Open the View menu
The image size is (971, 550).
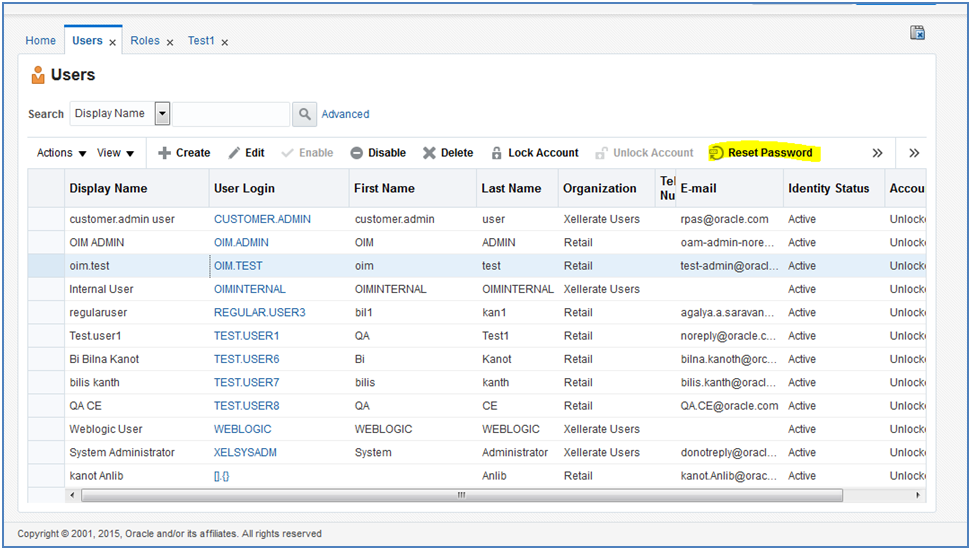(115, 153)
